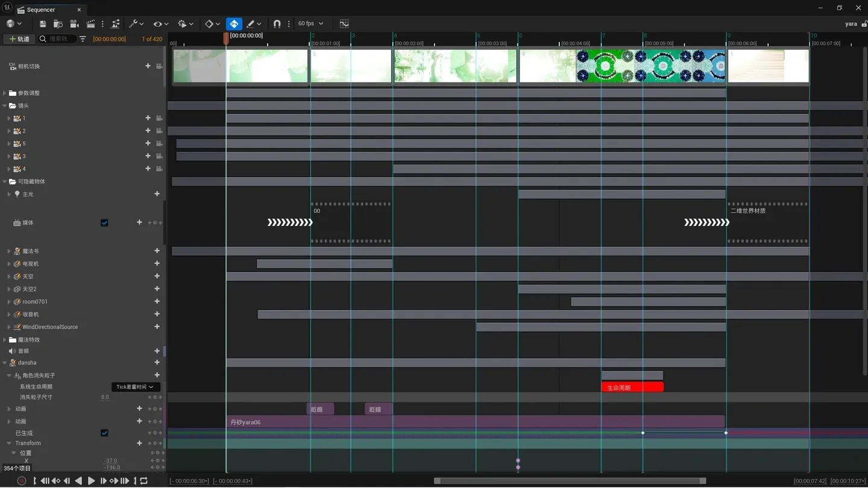The height and width of the screenshot is (488, 868).
Task: Click the horizontal timeline scrollbar
Action: point(570,481)
